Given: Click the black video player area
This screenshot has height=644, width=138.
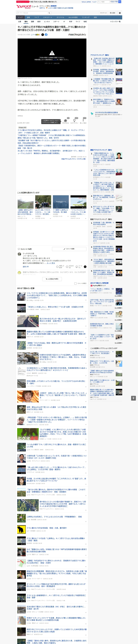Looking at the screenshot, I should pos(52,58).
